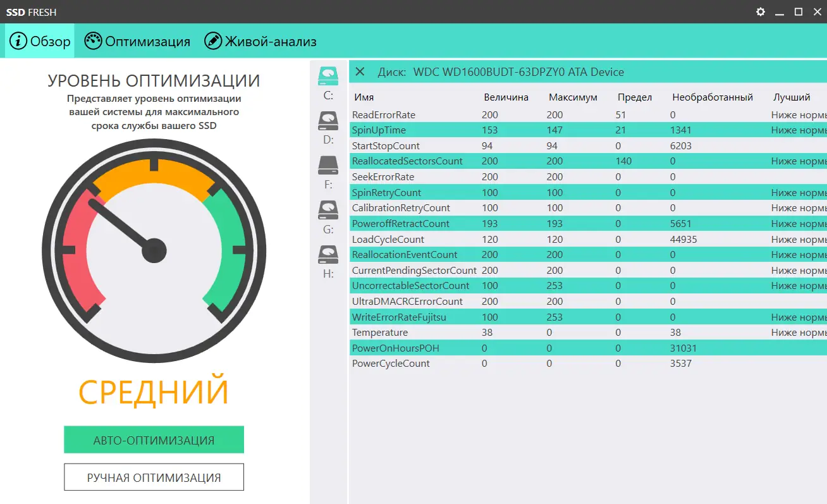
Task: Select the PowerOnHoursPOH row
Action: coord(588,348)
